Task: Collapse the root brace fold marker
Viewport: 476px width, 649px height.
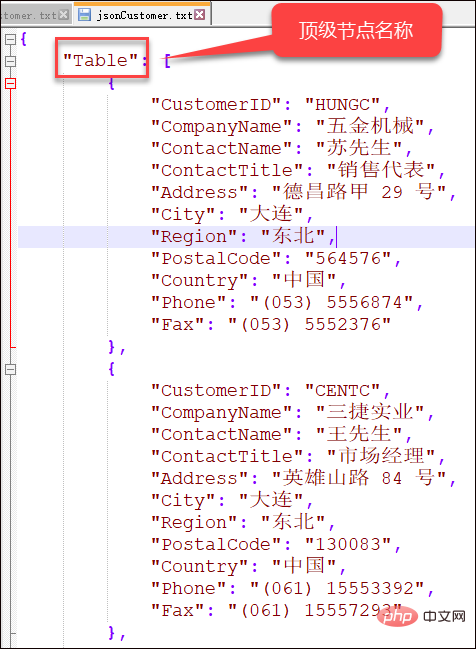Action: point(10,39)
